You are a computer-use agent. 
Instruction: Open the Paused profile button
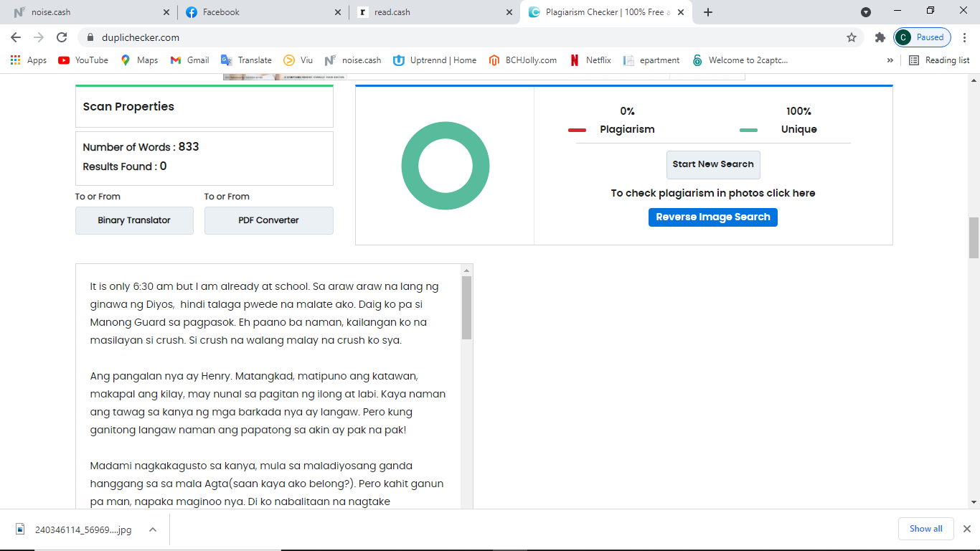[x=923, y=37]
